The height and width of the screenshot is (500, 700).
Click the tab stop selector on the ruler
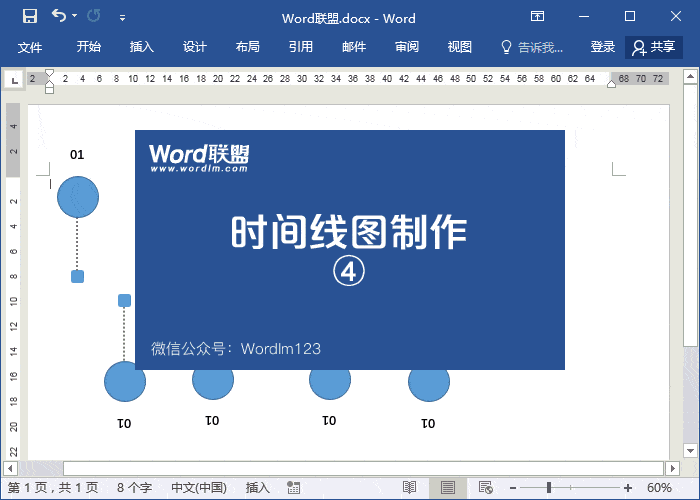coord(15,81)
